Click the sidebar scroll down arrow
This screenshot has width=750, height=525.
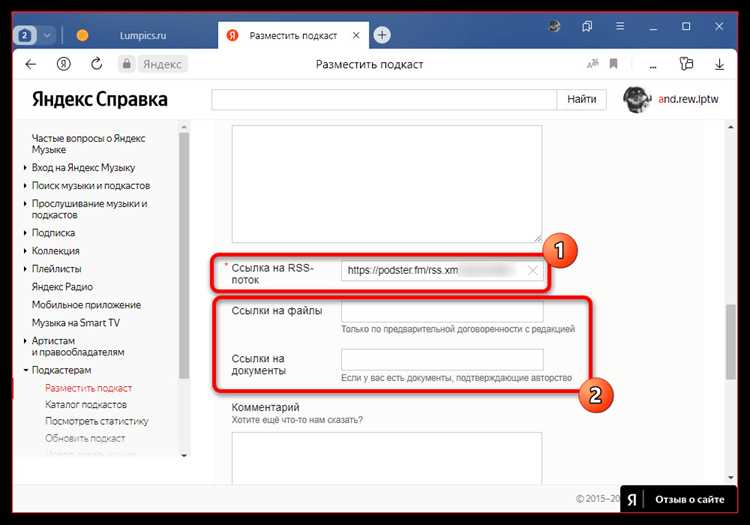184,455
